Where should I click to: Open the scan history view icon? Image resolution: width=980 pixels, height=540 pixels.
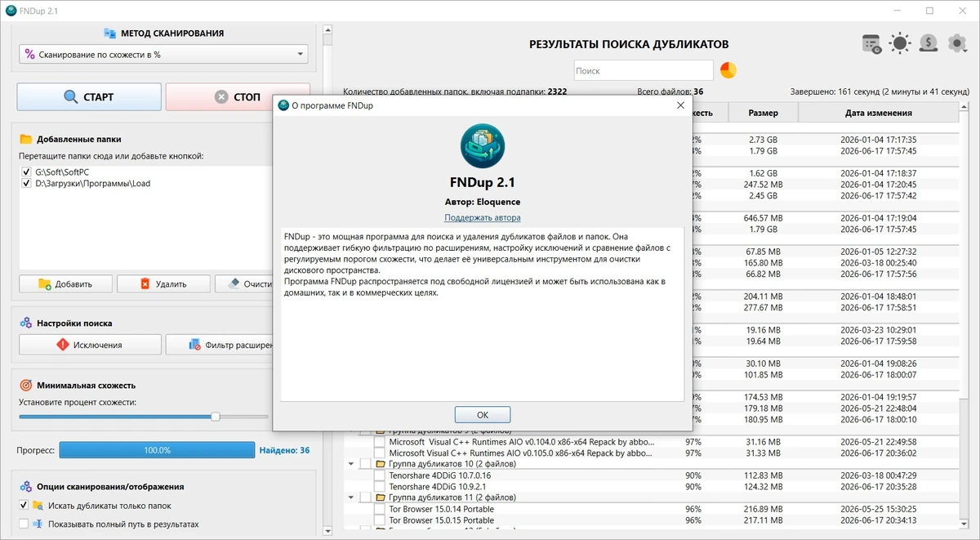(871, 43)
